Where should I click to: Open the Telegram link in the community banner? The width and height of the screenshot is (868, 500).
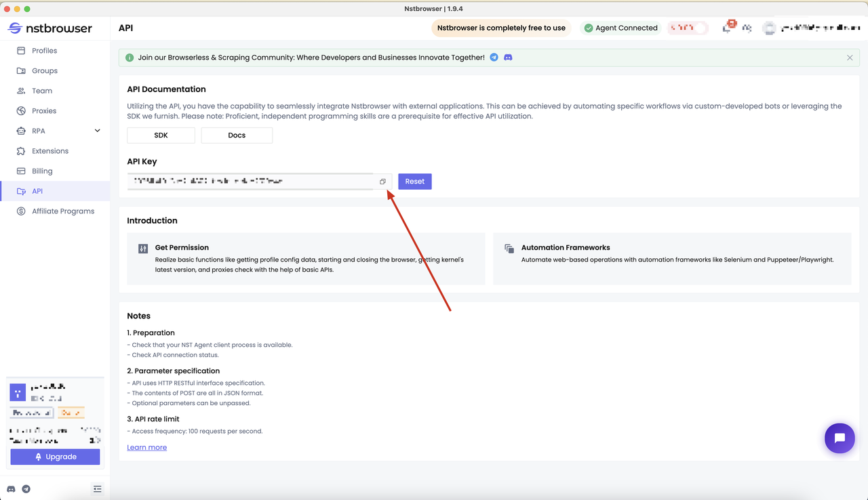pos(494,58)
